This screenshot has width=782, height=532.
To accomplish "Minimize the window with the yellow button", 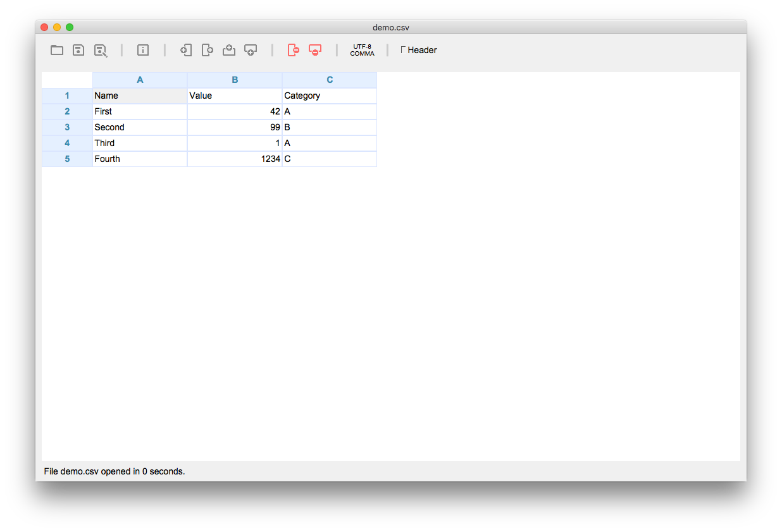I will pos(57,27).
